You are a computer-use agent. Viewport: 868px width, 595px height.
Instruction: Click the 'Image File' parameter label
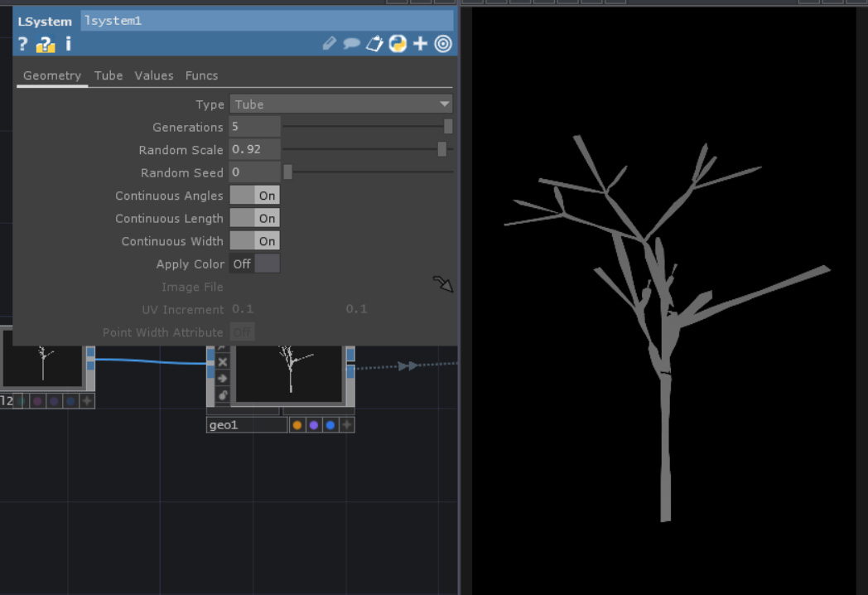[193, 287]
